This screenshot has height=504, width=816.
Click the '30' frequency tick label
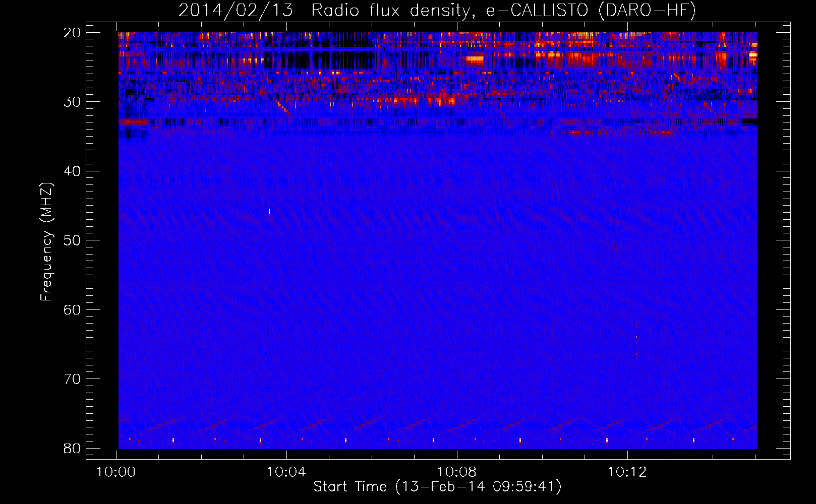(72, 102)
